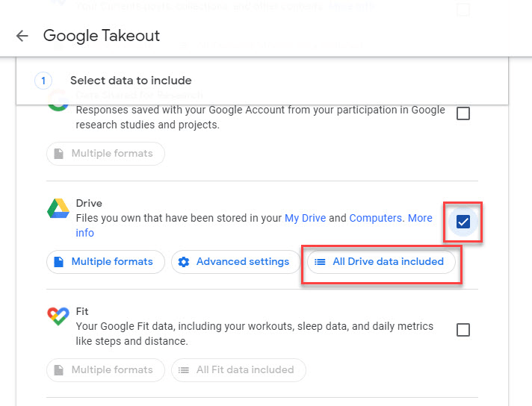Click research studies Multiple formats button
Image resolution: width=532 pixels, height=406 pixels.
[x=105, y=154]
